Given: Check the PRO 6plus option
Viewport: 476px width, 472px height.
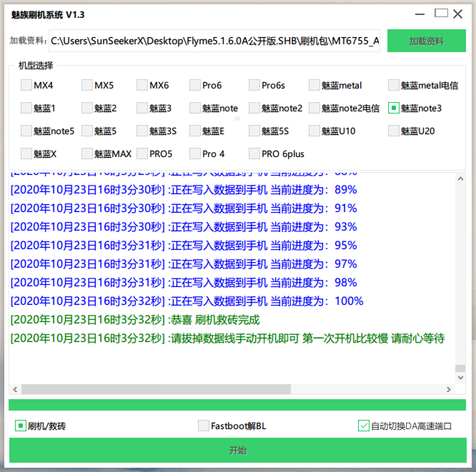Looking at the screenshot, I should pyautogui.click(x=254, y=154).
